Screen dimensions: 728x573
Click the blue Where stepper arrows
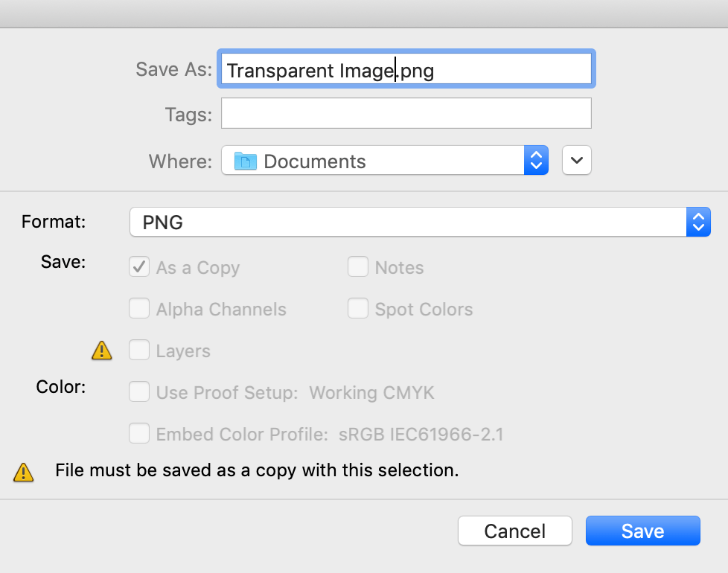pyautogui.click(x=536, y=160)
